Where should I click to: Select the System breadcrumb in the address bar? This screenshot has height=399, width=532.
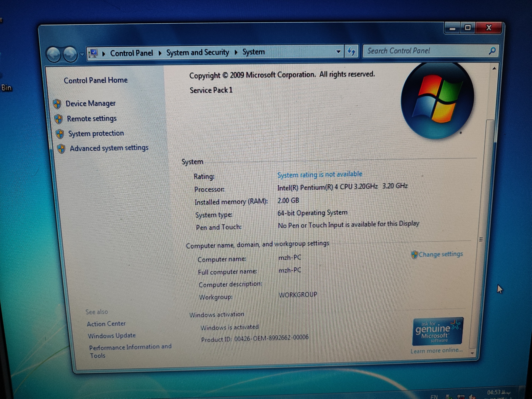click(253, 52)
